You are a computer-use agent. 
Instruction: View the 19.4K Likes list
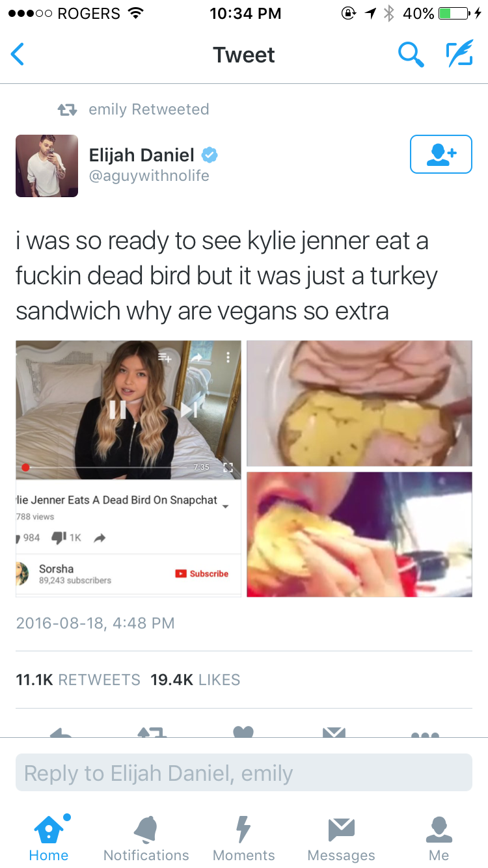(x=195, y=680)
